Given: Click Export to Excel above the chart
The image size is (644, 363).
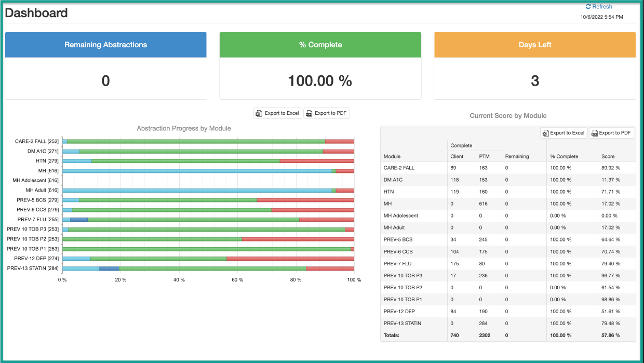Looking at the screenshot, I should (277, 113).
